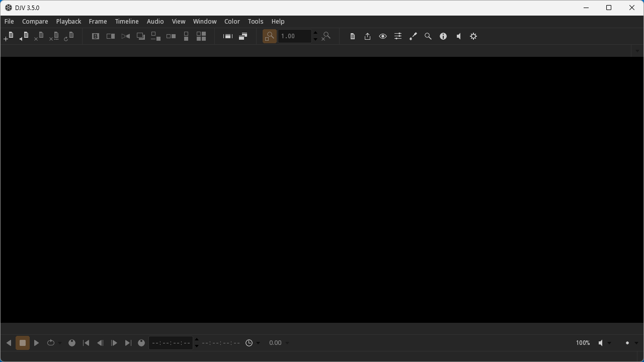Step to the next frame
The width and height of the screenshot is (644, 362).
coord(114,343)
